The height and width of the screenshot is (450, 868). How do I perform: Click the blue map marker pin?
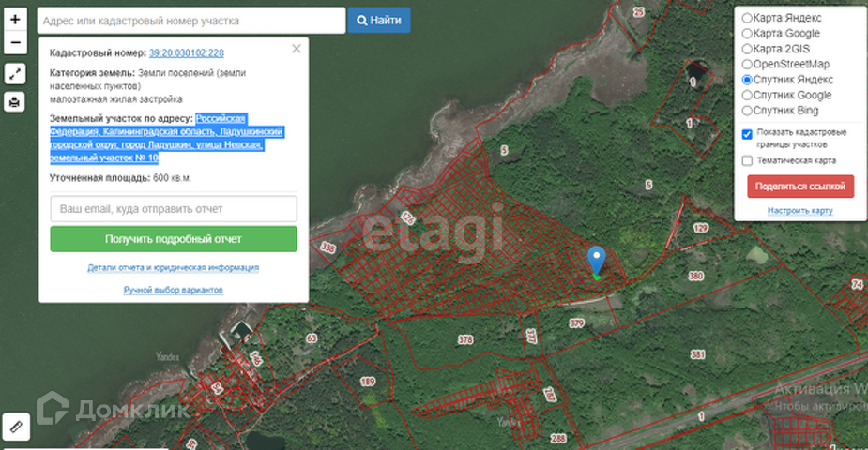tap(596, 262)
